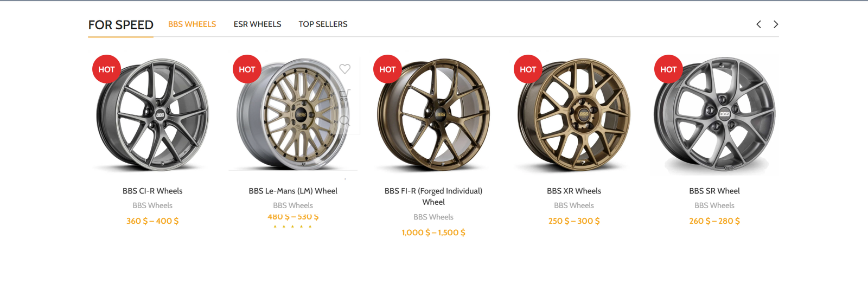Open the ESR Wheels tab

[257, 24]
